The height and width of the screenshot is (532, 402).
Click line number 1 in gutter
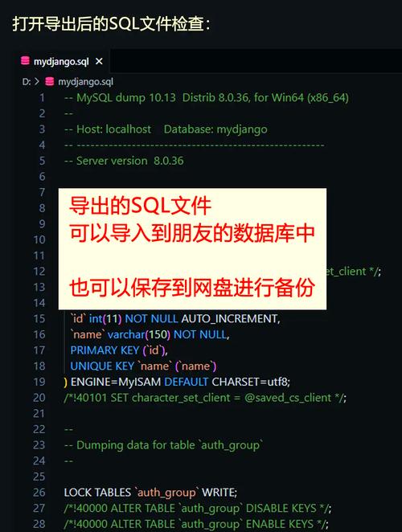pyautogui.click(x=42, y=98)
